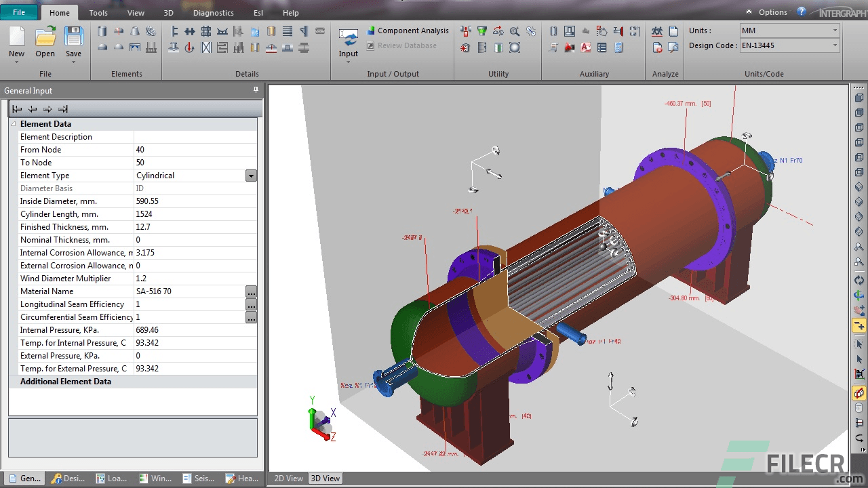
Task: Click the Save button in the ribbon
Action: [x=73, y=41]
